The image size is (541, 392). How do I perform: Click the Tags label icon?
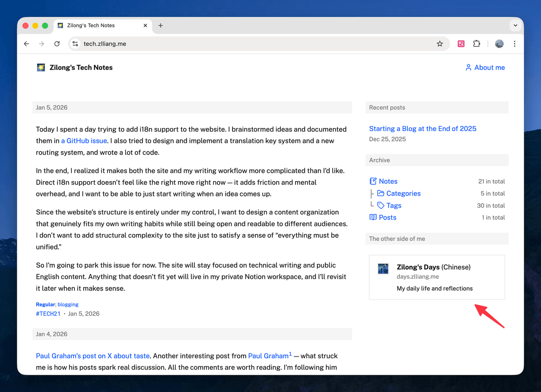[381, 206]
